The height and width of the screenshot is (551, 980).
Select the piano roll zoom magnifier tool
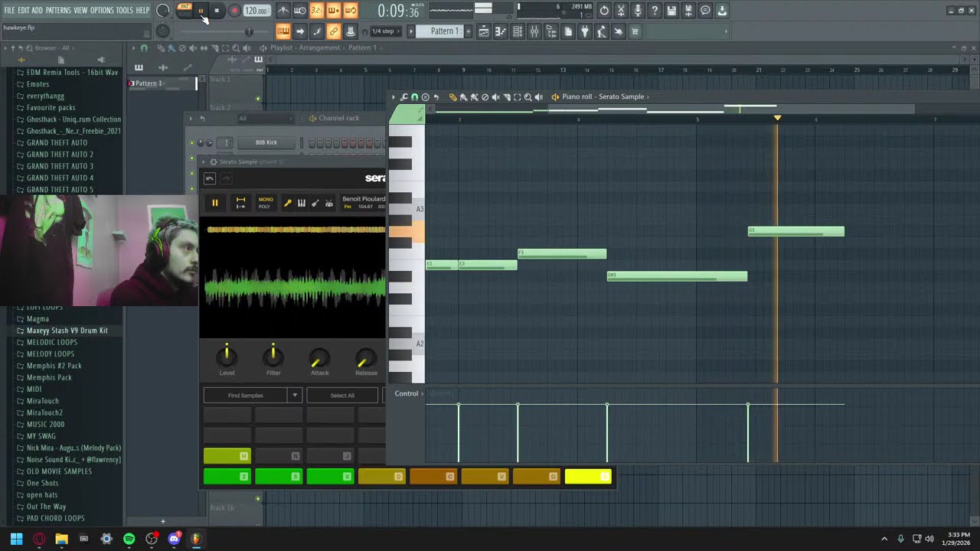coord(528,97)
